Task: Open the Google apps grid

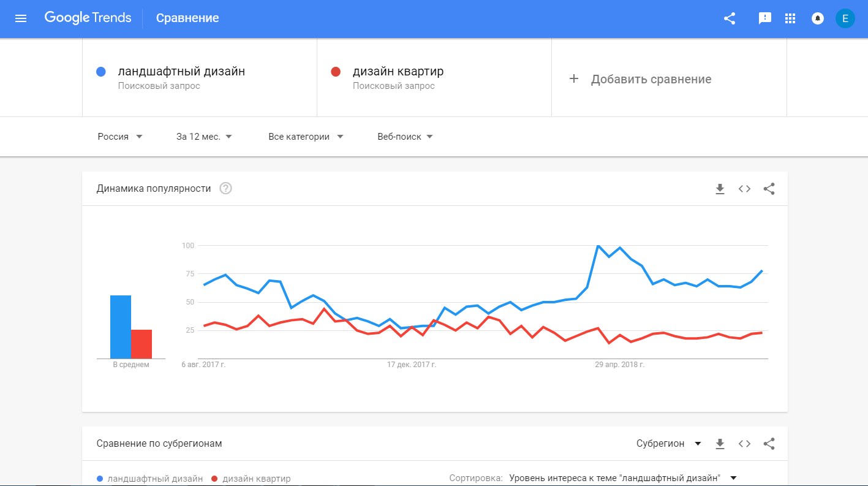Action: point(790,18)
